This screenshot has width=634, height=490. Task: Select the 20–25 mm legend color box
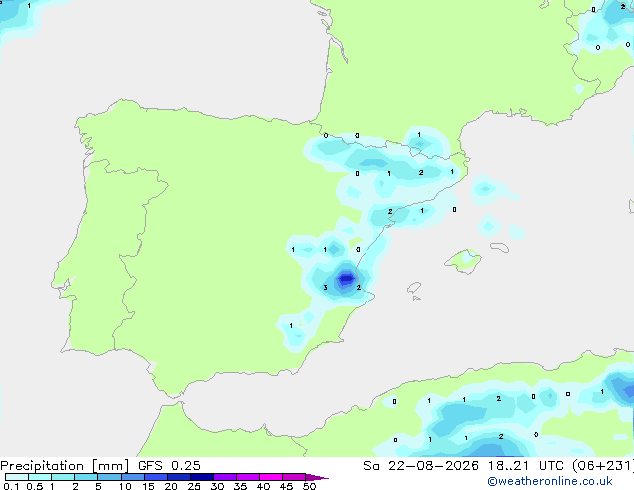tap(179, 477)
